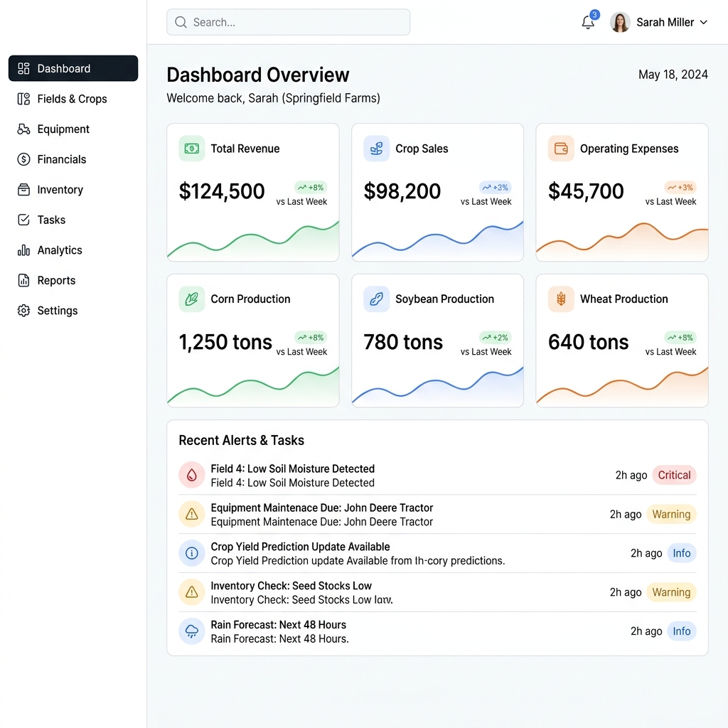Click the Total Revenue cash icon

[x=192, y=149]
